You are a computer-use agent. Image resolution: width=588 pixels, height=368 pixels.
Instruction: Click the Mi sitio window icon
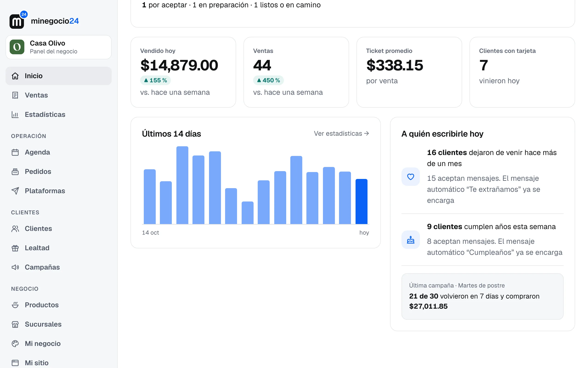pos(15,363)
